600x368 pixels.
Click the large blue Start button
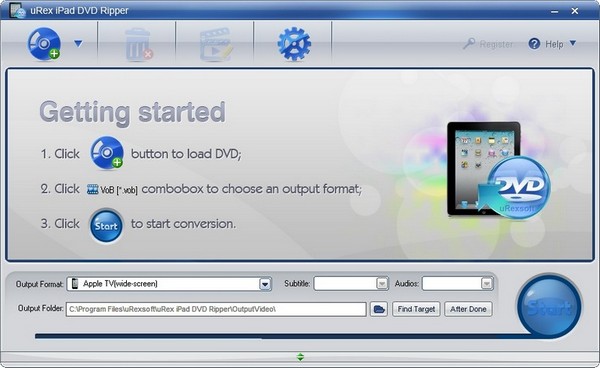(x=549, y=307)
